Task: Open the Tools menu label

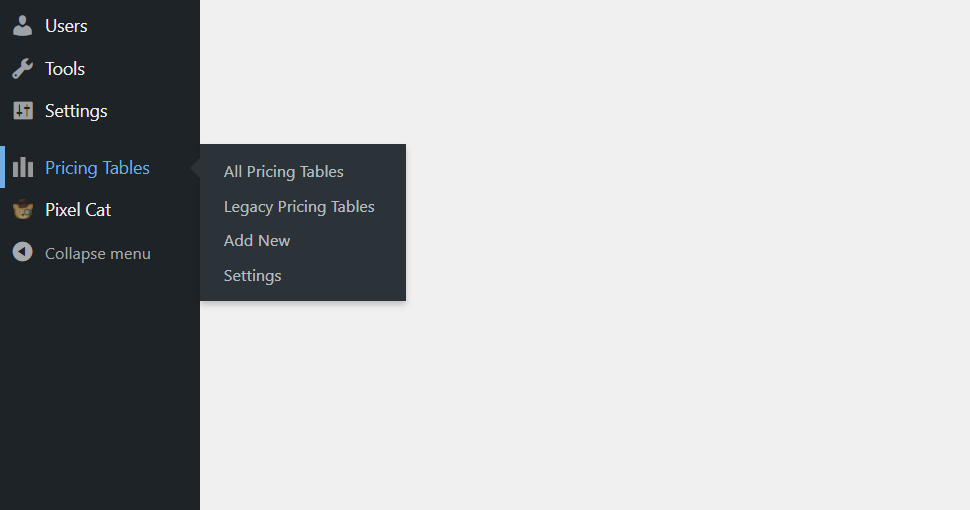Action: tap(65, 69)
